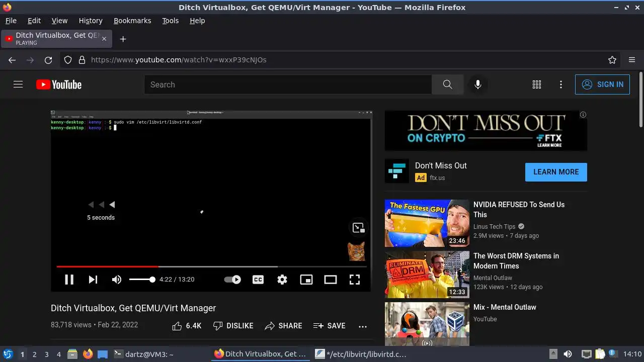Open Firefox Tools menu
The image size is (644, 362).
click(x=171, y=21)
